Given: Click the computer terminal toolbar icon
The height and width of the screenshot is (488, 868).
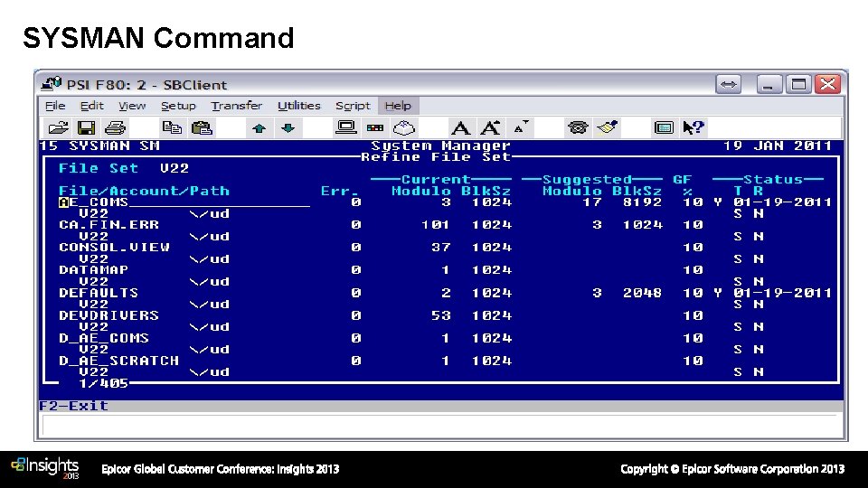Looking at the screenshot, I should 346,127.
